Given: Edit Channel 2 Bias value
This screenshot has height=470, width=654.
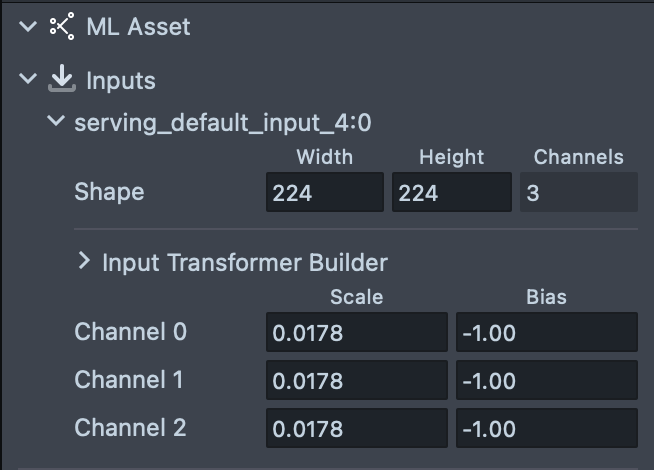Looking at the screenshot, I should click(546, 428).
